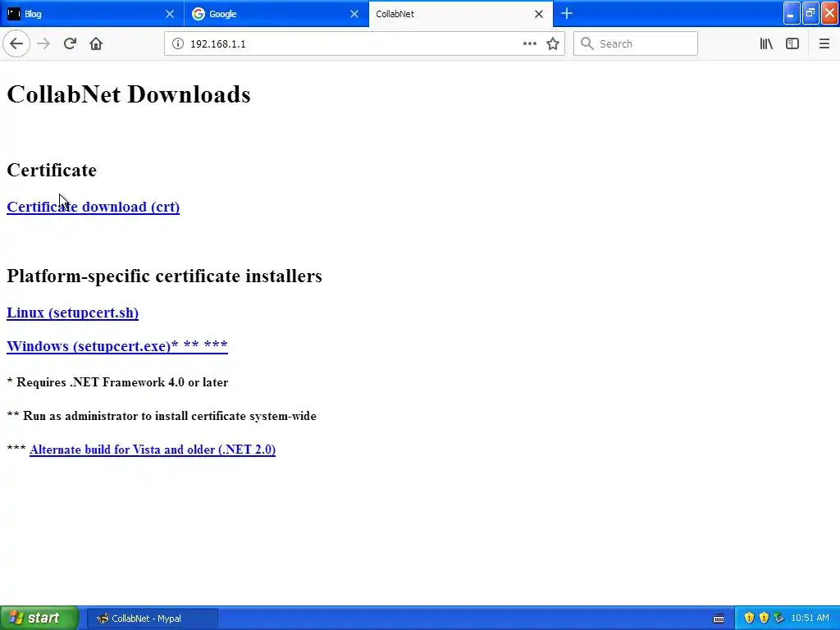Screen dimensions: 840x630
Task: Bookmark this page with the star
Action: coord(553,44)
